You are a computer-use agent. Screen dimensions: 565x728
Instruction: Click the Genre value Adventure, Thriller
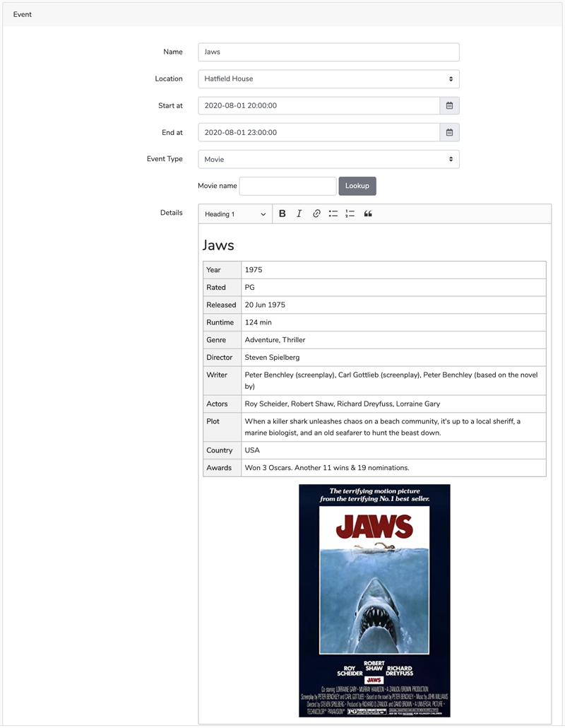(275, 340)
